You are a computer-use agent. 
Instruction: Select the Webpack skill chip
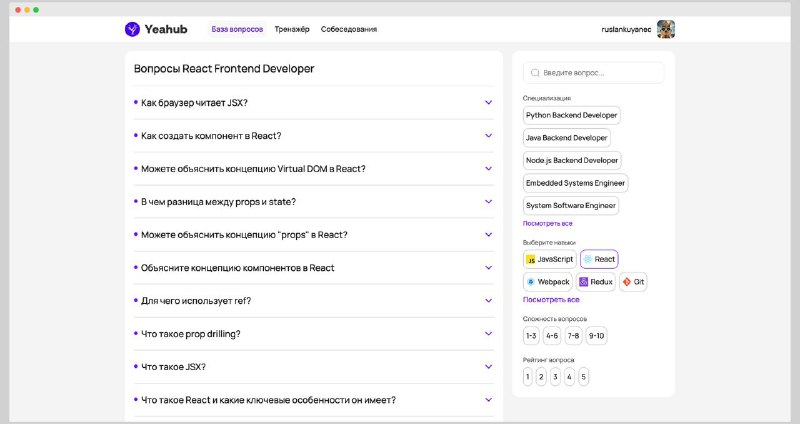(x=548, y=282)
